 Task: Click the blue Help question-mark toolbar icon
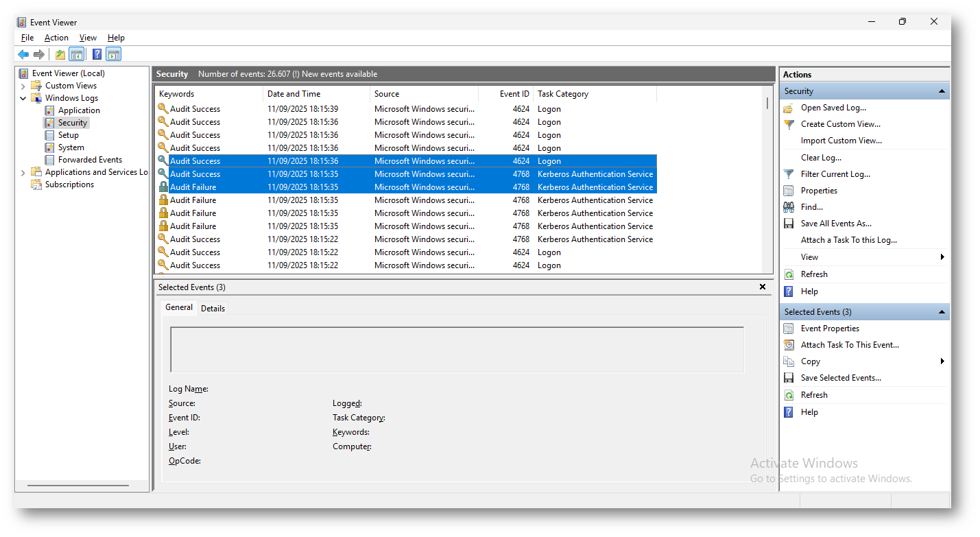(x=97, y=55)
